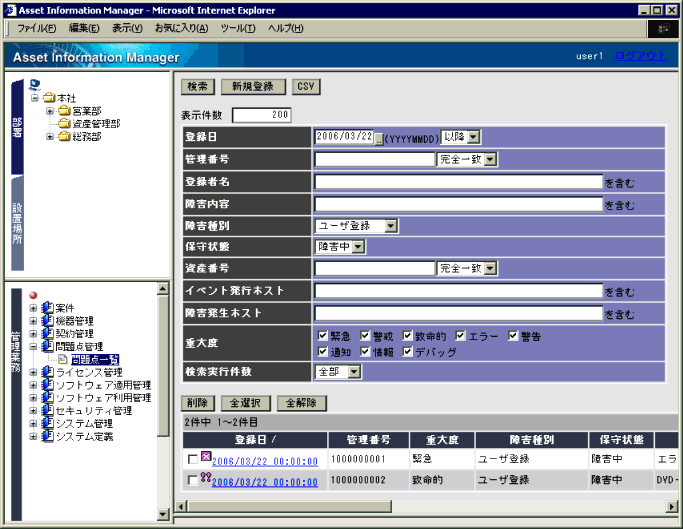683x529 pixels.
Task: Open the ツール(T) menu
Action: (238, 29)
